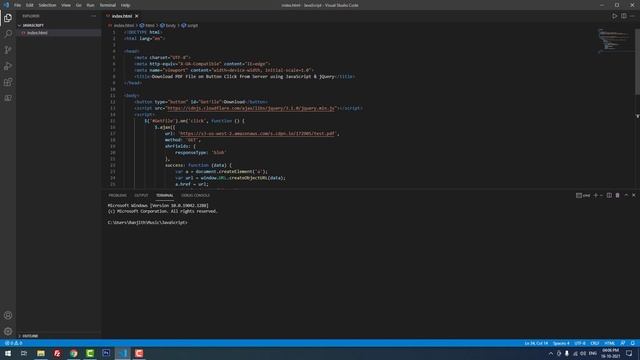Change file encoding via UTF-8
Image resolution: width=640 pixels, height=360 pixels.
[580, 343]
